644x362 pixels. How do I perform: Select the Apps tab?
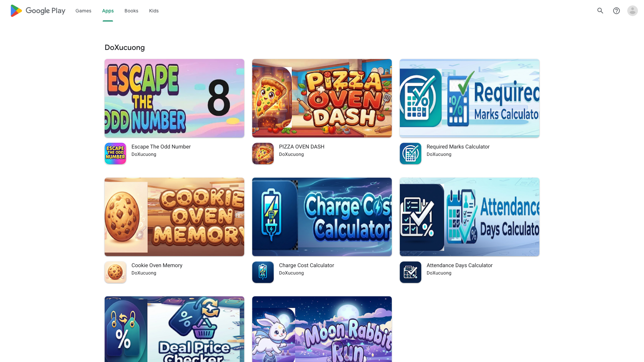click(108, 11)
